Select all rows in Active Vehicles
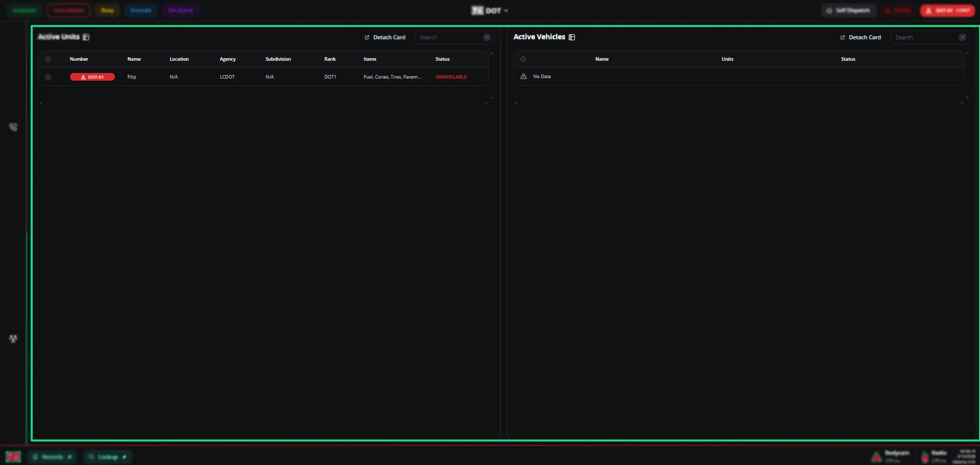 [523, 59]
